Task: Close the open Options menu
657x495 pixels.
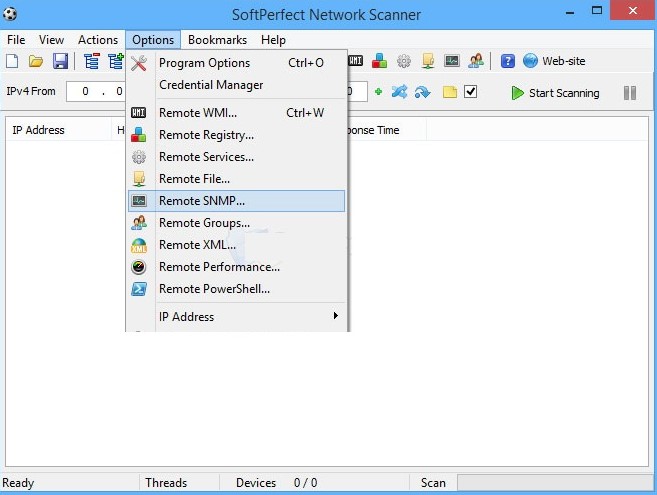Action: (153, 40)
